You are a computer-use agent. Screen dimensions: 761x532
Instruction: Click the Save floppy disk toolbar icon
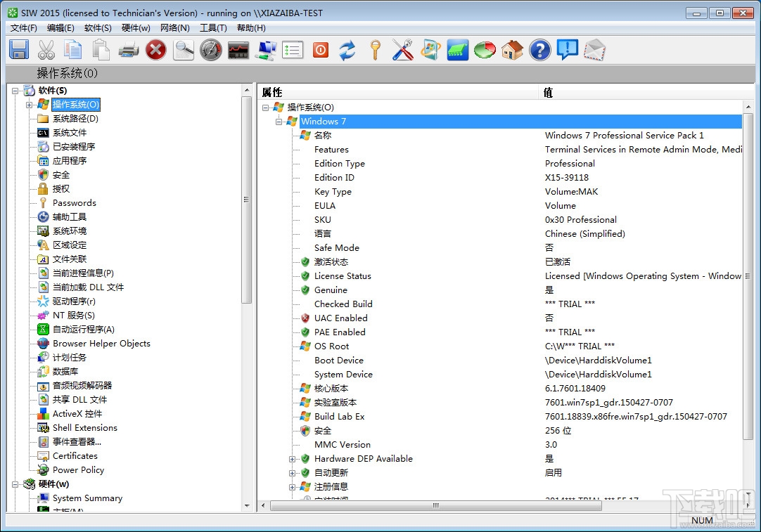coord(19,50)
